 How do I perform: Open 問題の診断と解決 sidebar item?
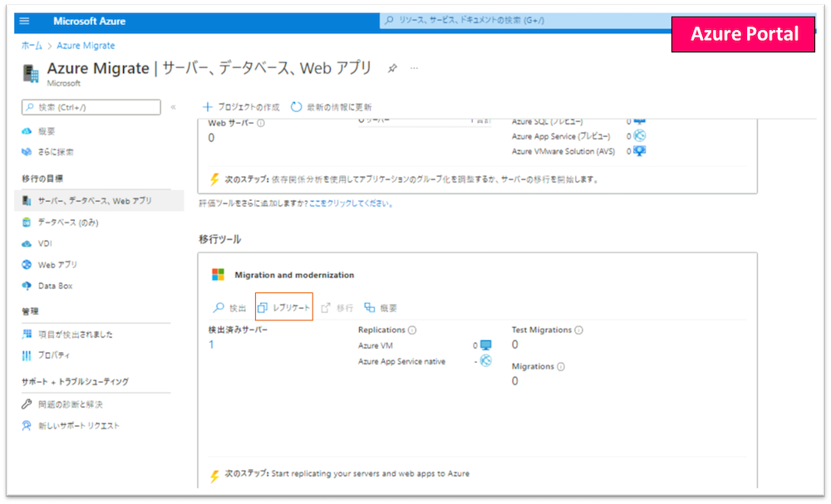click(70, 404)
